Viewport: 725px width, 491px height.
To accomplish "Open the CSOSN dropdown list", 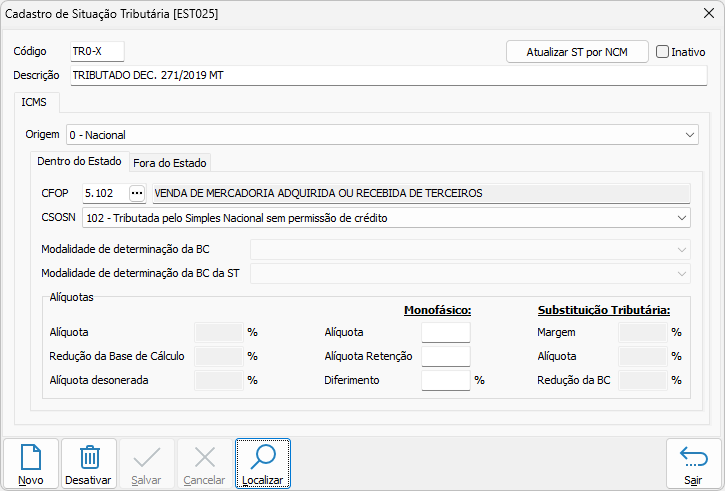I will point(682,217).
